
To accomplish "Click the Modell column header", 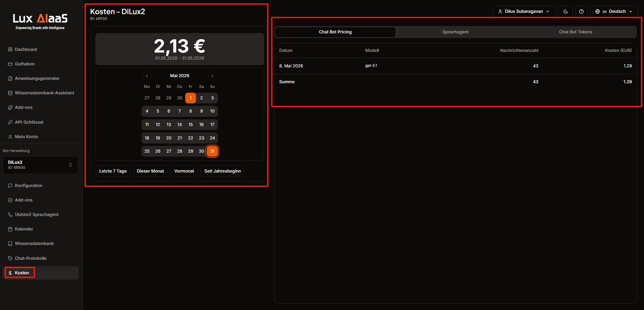I will coord(372,51).
